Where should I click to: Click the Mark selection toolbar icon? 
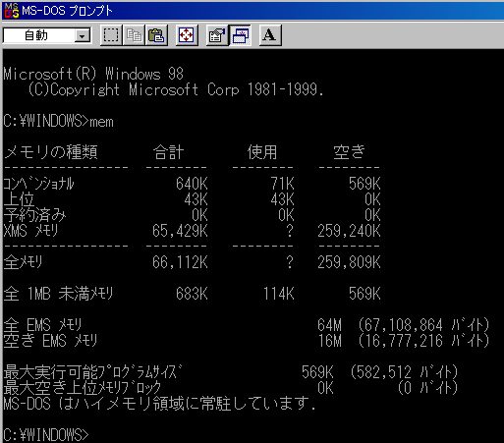point(111,35)
